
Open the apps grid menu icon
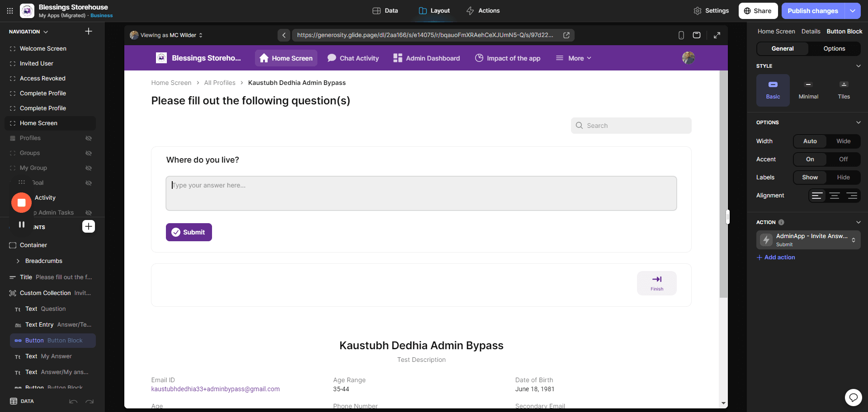(x=10, y=11)
